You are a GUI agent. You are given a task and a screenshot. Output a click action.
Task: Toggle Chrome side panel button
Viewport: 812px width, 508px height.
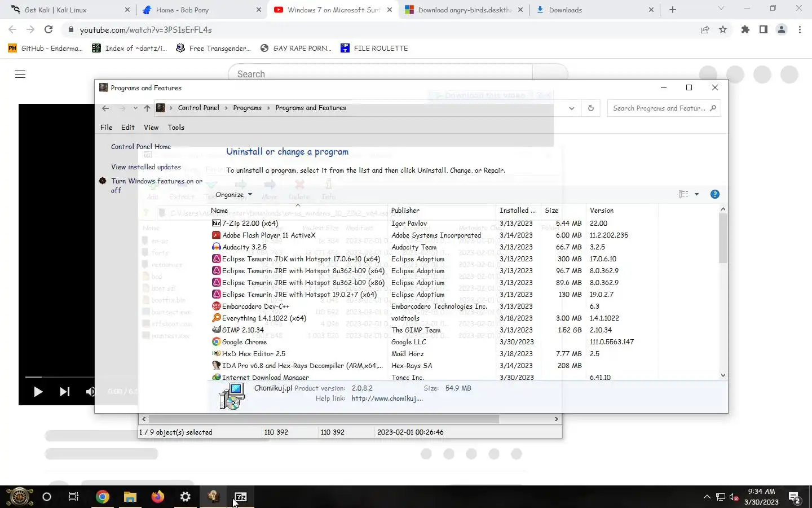coord(764,30)
